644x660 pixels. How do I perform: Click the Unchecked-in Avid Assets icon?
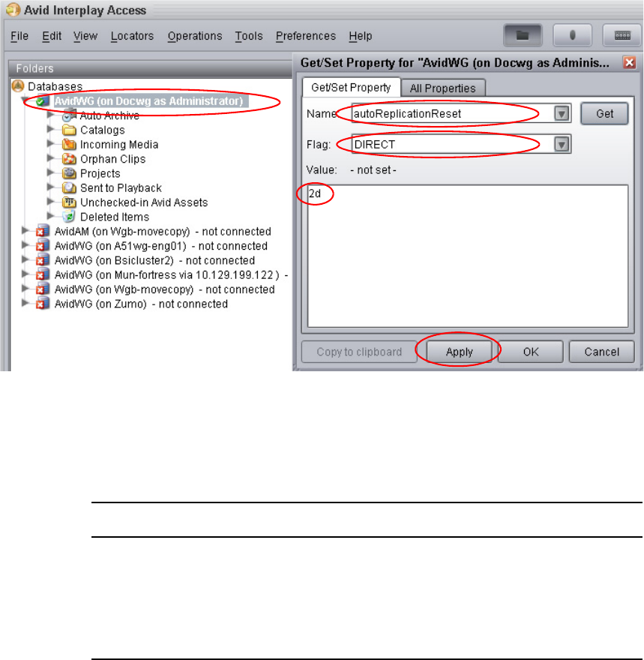[69, 202]
